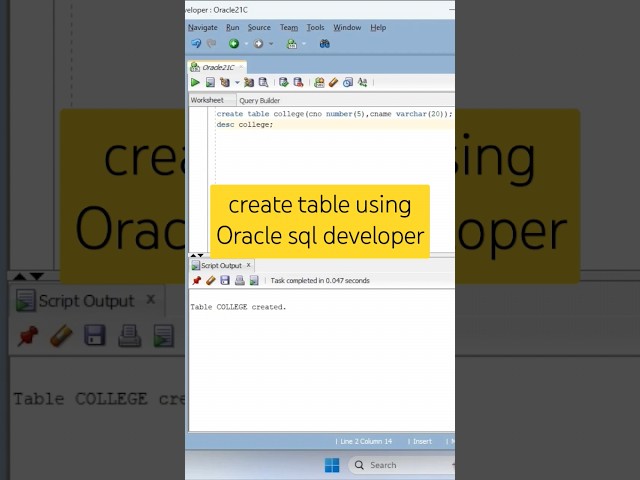Select the Script Output tab in center window
Image resolution: width=640 pixels, height=480 pixels.
221,266
